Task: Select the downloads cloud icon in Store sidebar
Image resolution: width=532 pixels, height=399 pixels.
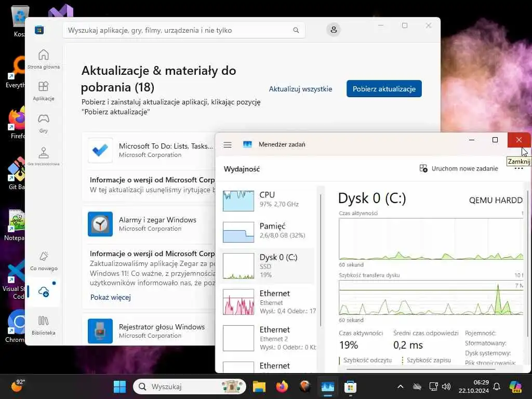Action: (x=44, y=291)
